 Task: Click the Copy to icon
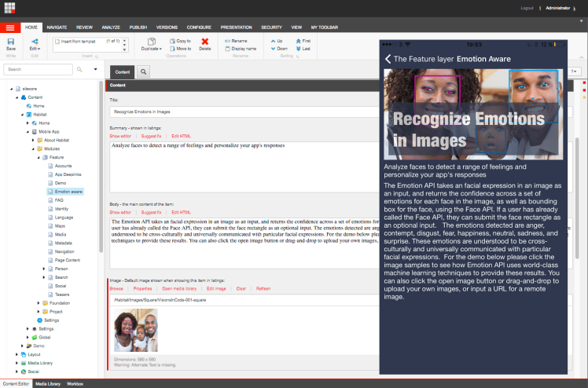(x=170, y=40)
